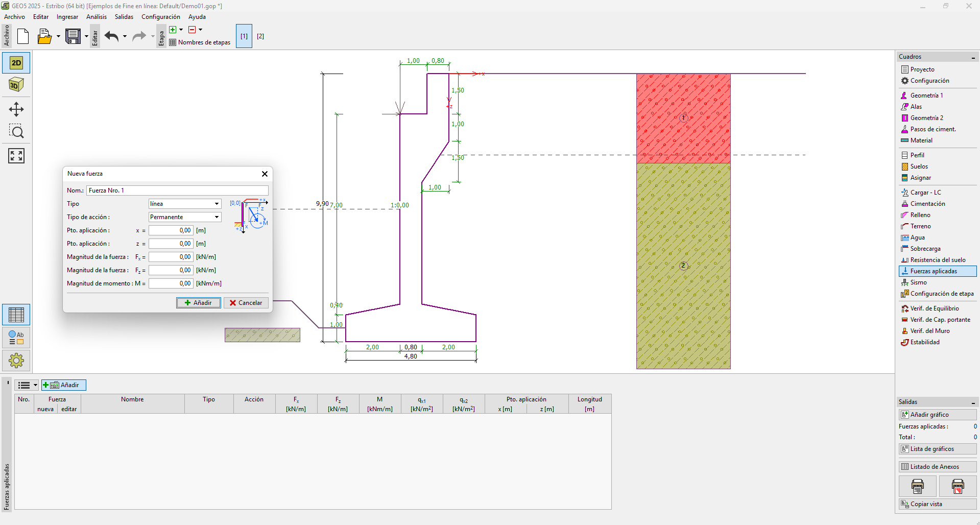Viewport: 980px width, 525px height.
Task: Open the Archivo menu
Action: pos(14,17)
